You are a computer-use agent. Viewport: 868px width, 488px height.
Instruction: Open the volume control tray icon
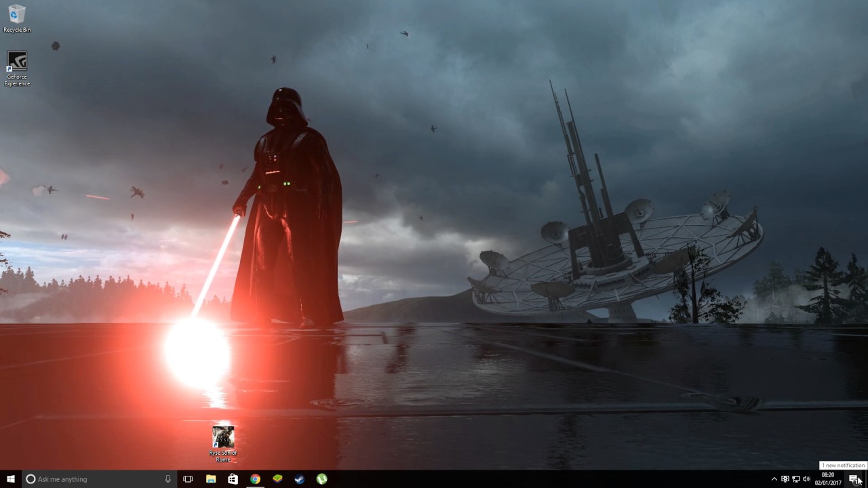point(806,479)
